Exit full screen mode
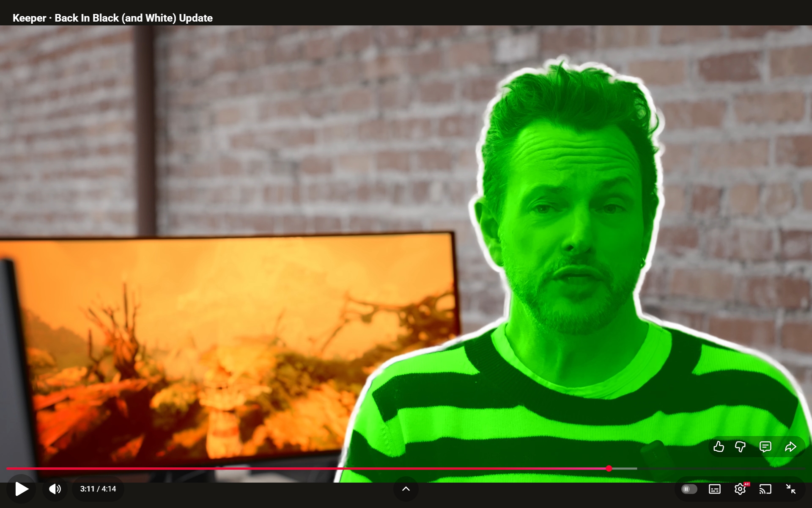 791,489
